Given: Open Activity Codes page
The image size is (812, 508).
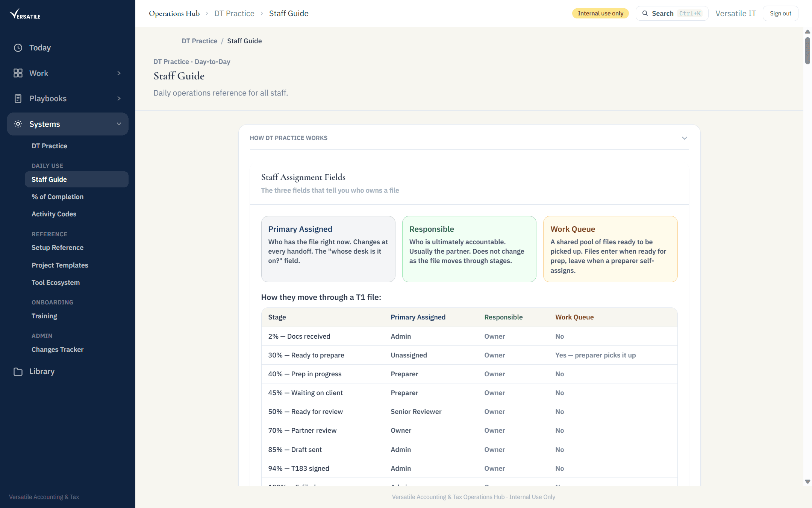Looking at the screenshot, I should 54,214.
